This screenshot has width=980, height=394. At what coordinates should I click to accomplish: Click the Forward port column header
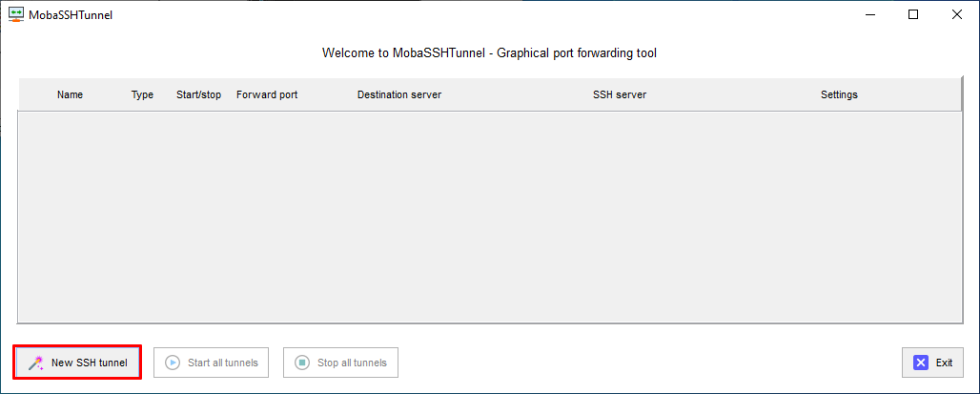(267, 95)
